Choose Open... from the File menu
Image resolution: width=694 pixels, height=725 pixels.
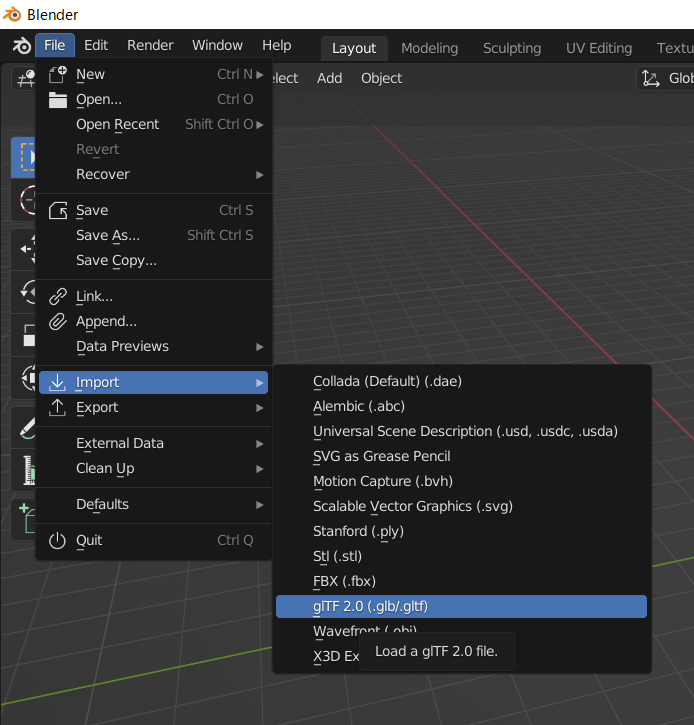(x=154, y=99)
